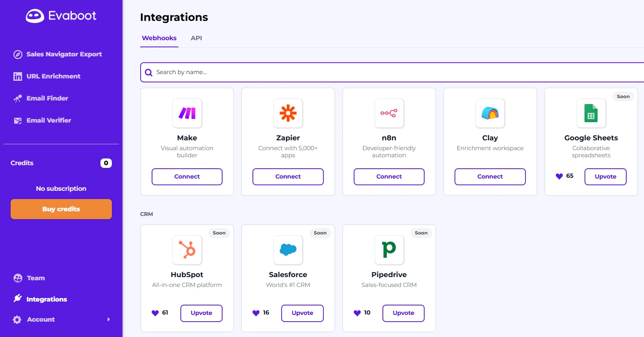644x337 pixels.
Task: Click the Sales Navigator Export compass icon
Action: coord(18,54)
